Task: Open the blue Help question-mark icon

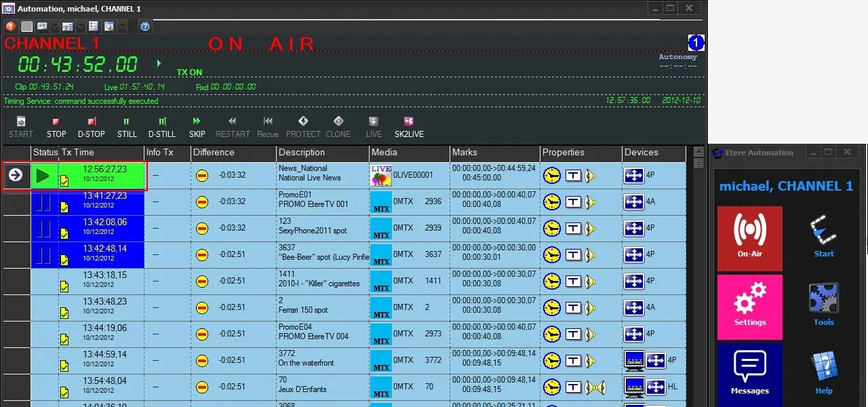Action: coord(144,26)
